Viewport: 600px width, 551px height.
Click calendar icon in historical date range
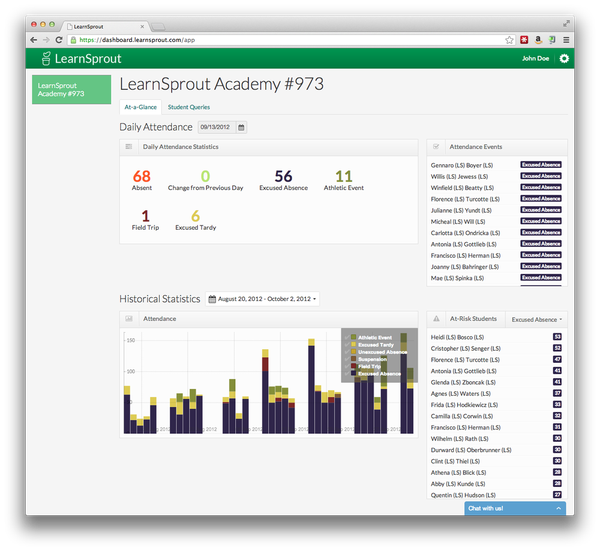click(x=212, y=299)
